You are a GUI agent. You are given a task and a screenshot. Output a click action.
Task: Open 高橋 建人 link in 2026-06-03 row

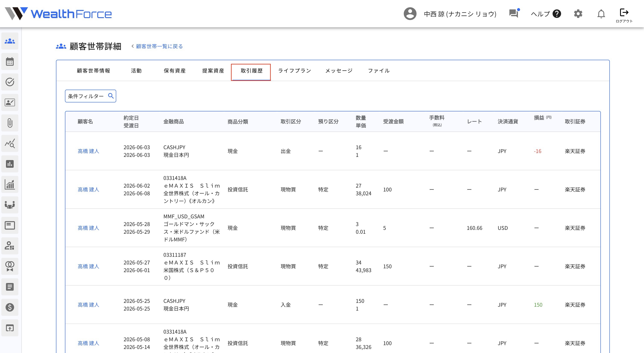coord(88,151)
